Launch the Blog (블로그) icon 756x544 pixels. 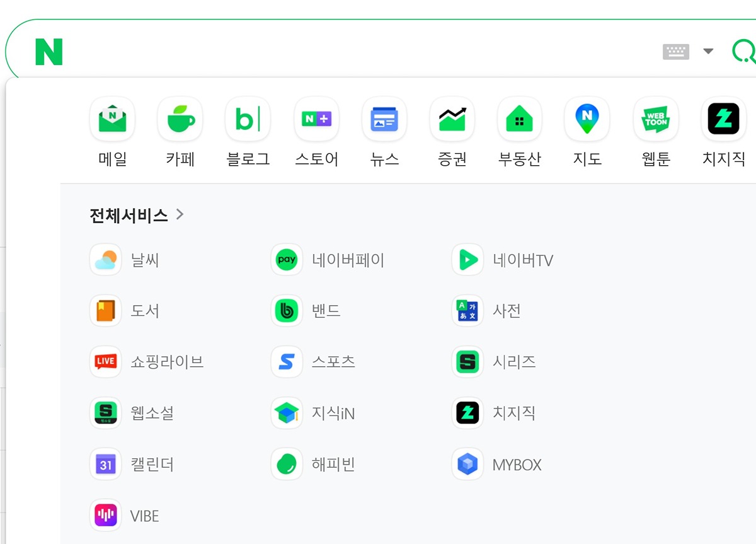248,119
